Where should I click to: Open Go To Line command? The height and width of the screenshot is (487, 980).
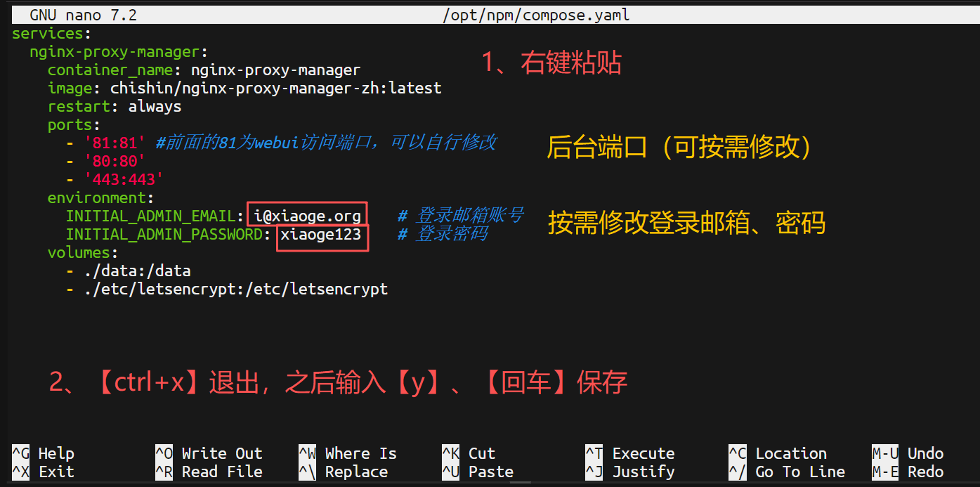tap(799, 472)
